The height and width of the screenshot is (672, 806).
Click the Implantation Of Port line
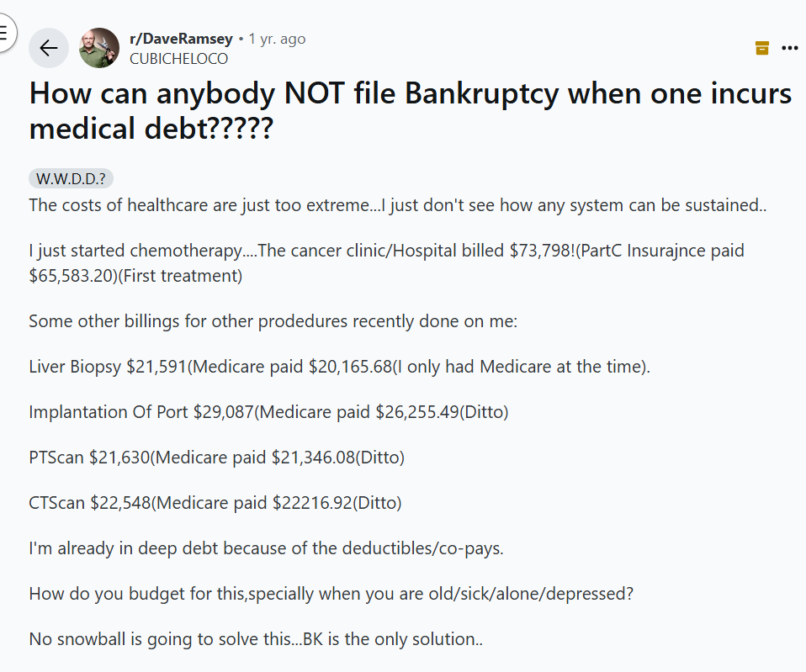coord(268,412)
